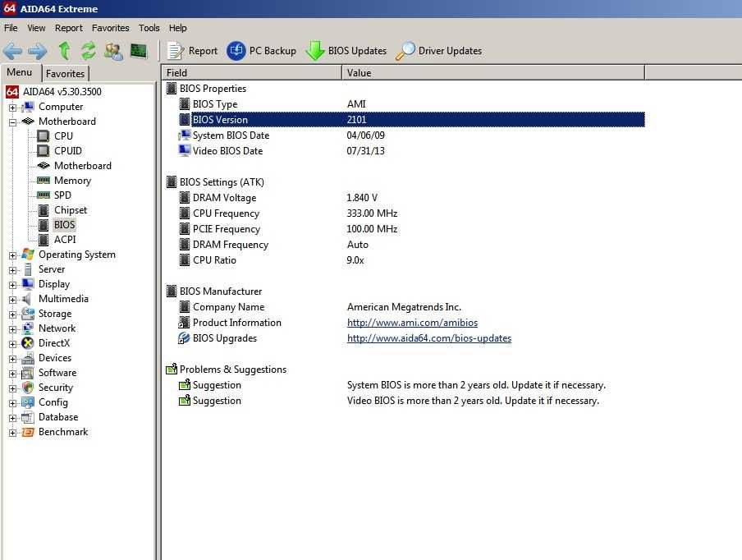
Task: Expand the Display tree node
Action: coord(13,285)
